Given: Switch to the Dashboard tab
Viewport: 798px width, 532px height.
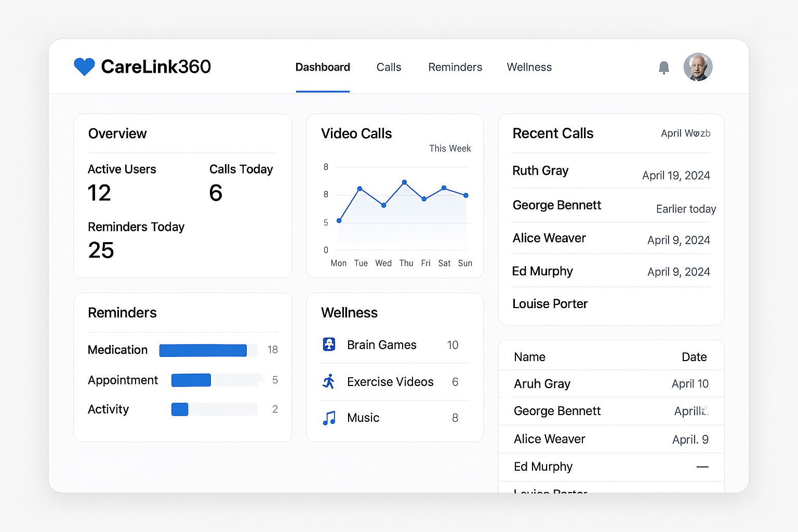Looking at the screenshot, I should click(x=323, y=68).
